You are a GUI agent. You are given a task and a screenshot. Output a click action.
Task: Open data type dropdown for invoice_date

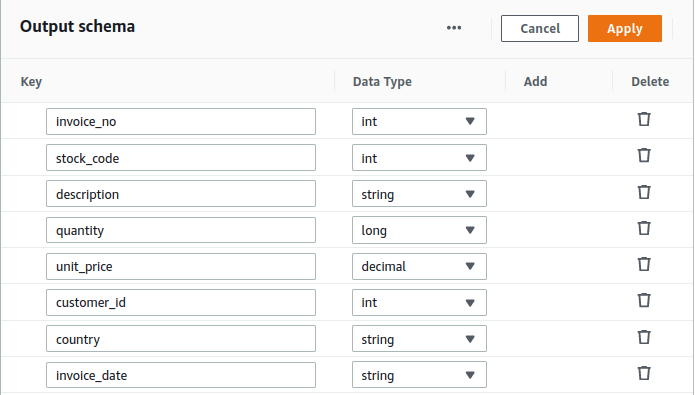[x=419, y=375]
